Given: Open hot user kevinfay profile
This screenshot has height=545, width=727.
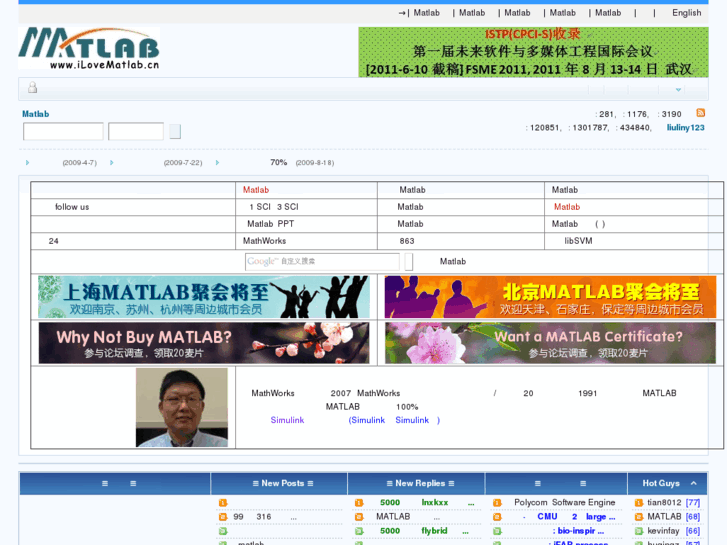Looking at the screenshot, I should pos(663,531).
